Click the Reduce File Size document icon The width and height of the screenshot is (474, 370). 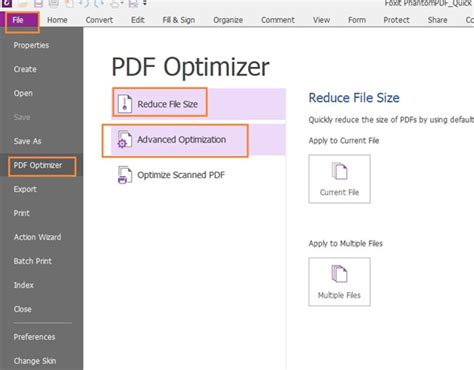pyautogui.click(x=125, y=104)
